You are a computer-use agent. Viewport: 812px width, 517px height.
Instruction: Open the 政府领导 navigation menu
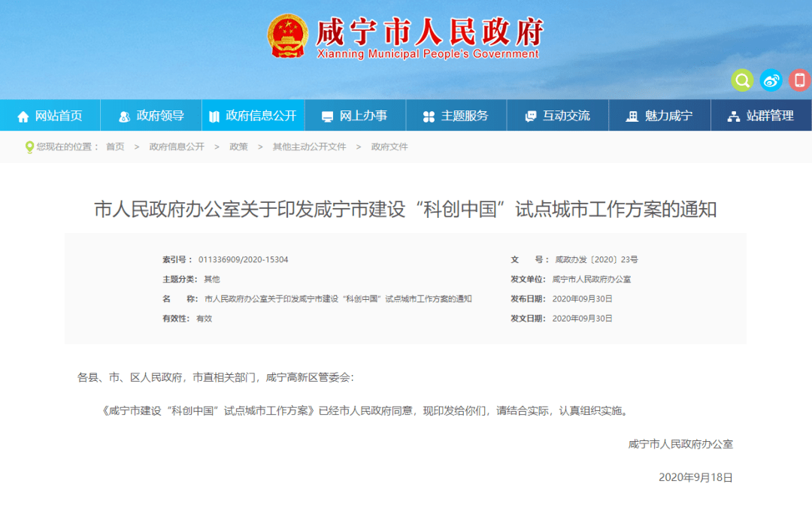click(150, 116)
